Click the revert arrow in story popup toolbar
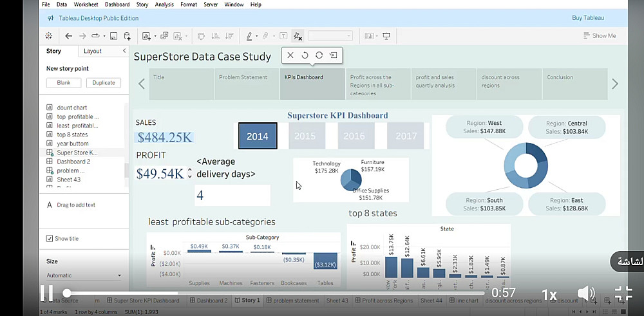This screenshot has width=644, height=316. (305, 55)
